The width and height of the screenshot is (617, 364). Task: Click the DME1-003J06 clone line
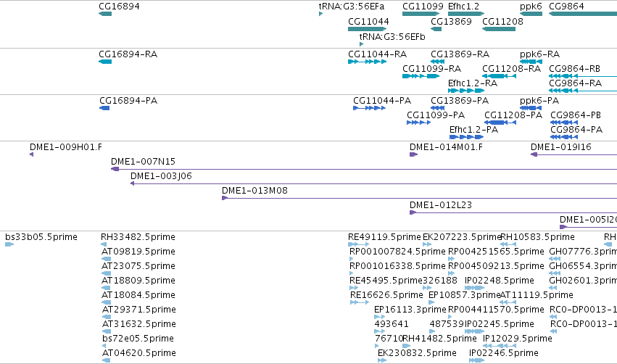tap(374, 183)
